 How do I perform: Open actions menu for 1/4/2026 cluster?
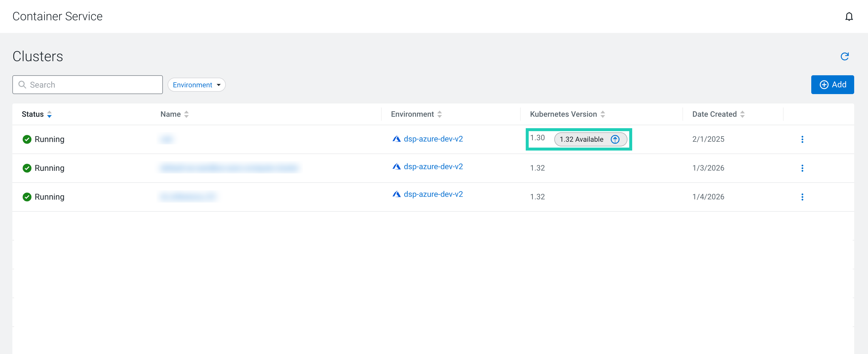pyautogui.click(x=802, y=197)
